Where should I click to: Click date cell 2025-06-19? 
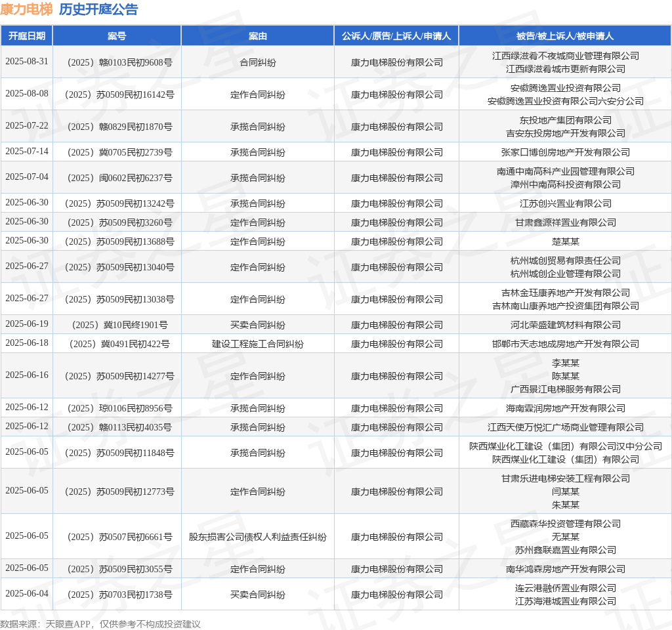[x=26, y=324]
